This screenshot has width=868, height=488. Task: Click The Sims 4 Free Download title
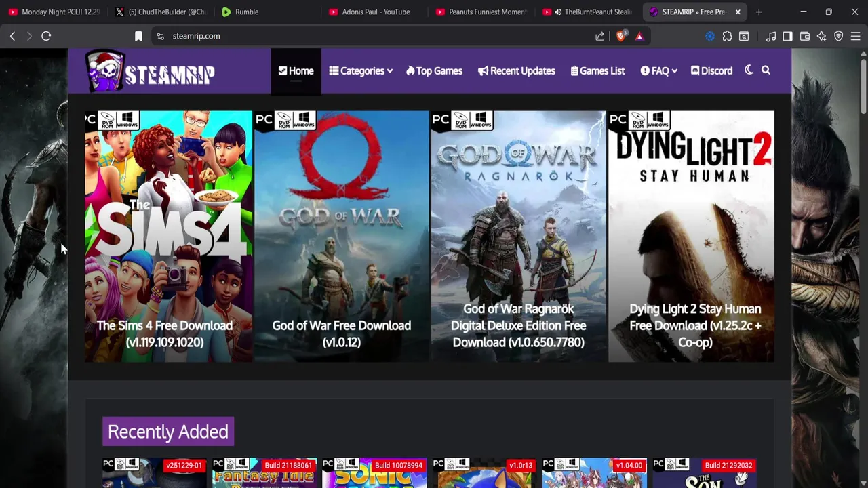tap(165, 333)
